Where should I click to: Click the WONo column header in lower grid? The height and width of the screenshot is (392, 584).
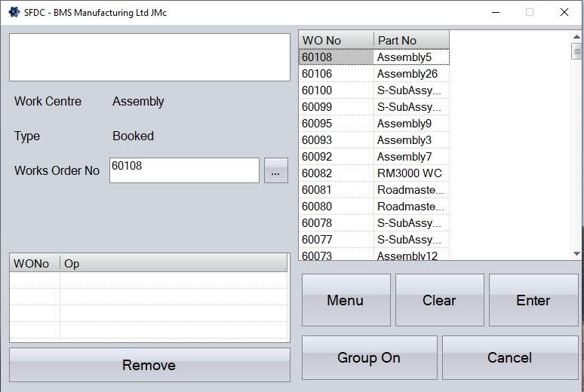[x=34, y=264]
